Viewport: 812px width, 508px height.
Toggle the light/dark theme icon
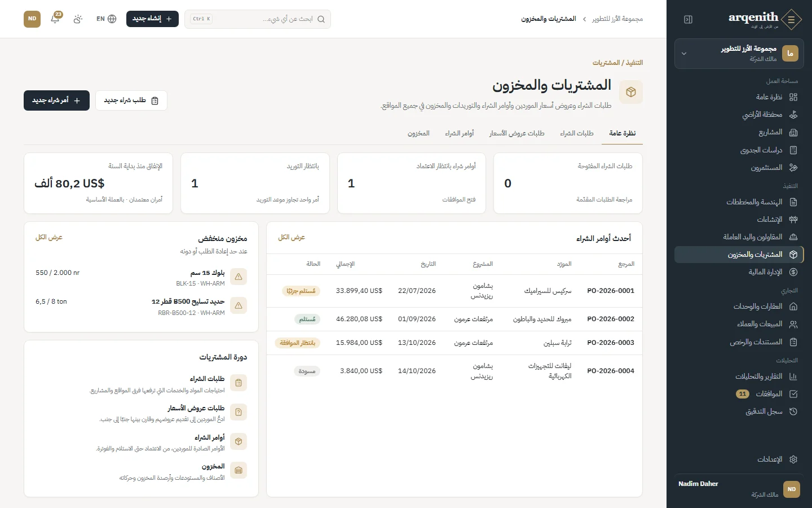[78, 19]
